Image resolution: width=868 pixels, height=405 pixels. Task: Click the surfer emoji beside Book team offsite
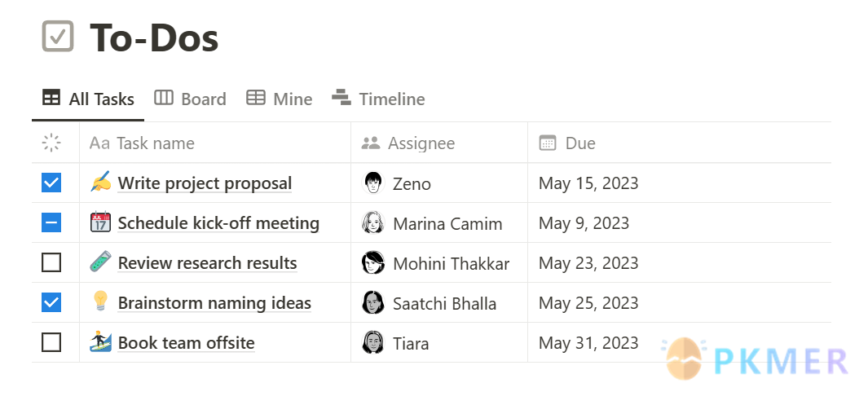coord(100,342)
